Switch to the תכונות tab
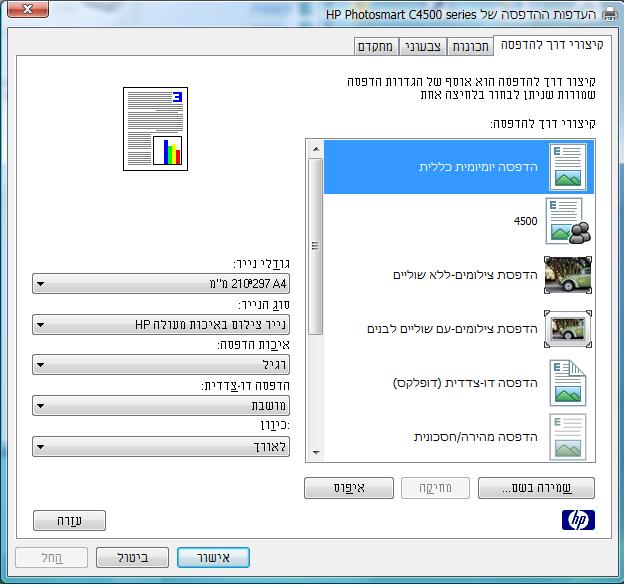The image size is (624, 585). tap(470, 46)
